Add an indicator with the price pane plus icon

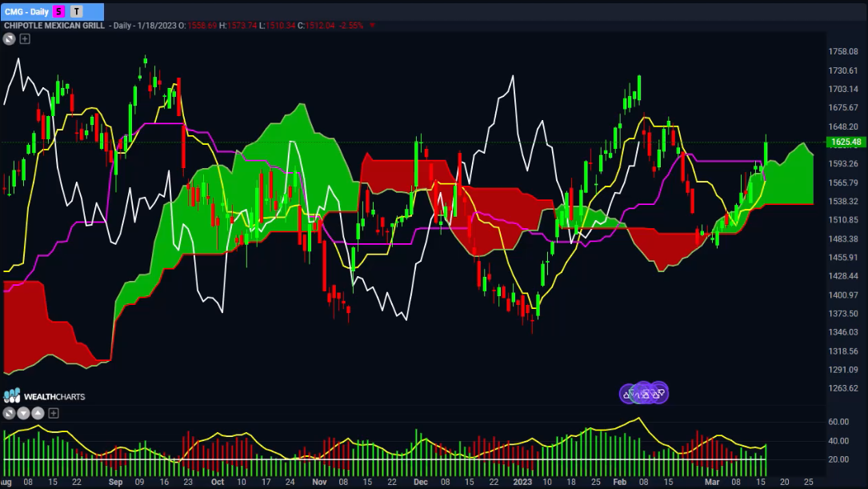[25, 38]
